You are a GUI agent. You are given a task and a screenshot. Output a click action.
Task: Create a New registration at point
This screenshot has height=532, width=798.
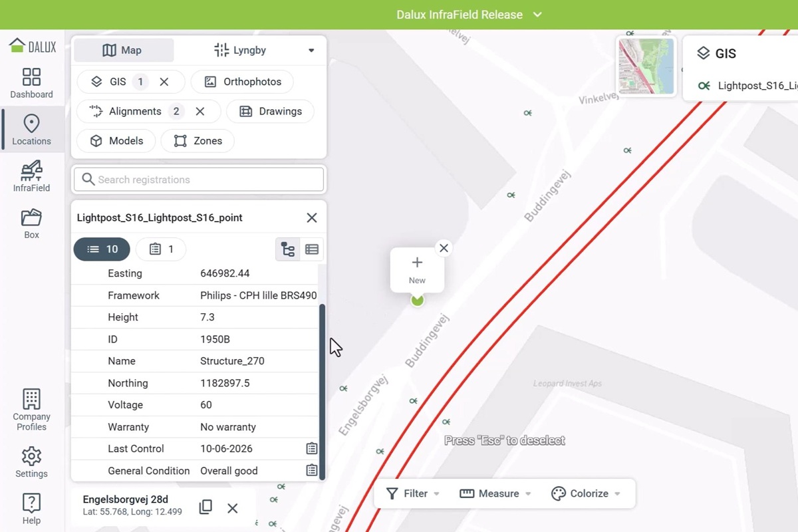point(417,270)
